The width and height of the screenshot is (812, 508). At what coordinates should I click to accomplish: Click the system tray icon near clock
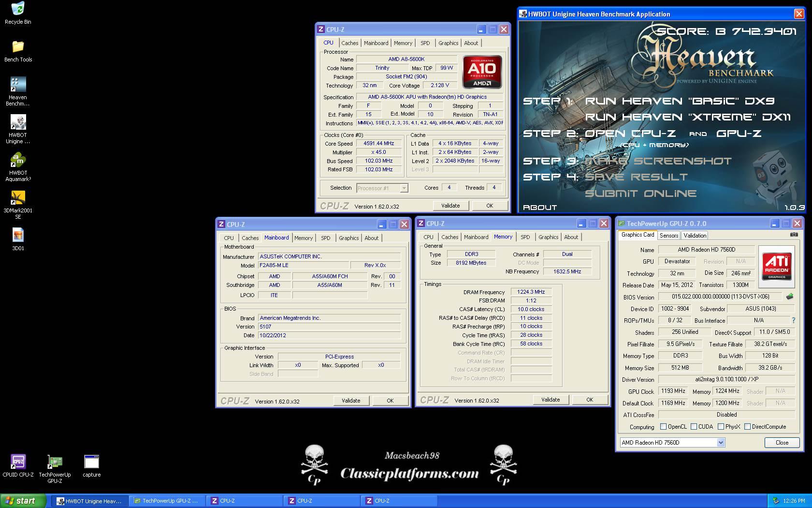(776, 501)
